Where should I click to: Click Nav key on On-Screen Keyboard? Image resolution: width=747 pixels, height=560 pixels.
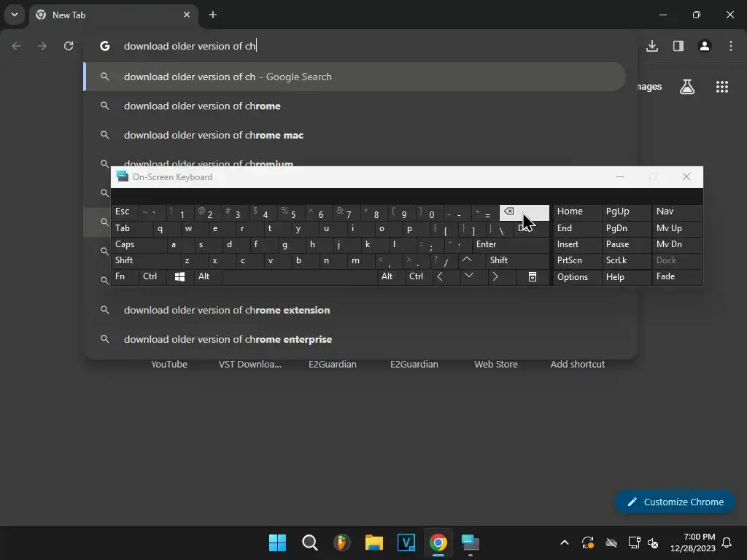coord(677,212)
